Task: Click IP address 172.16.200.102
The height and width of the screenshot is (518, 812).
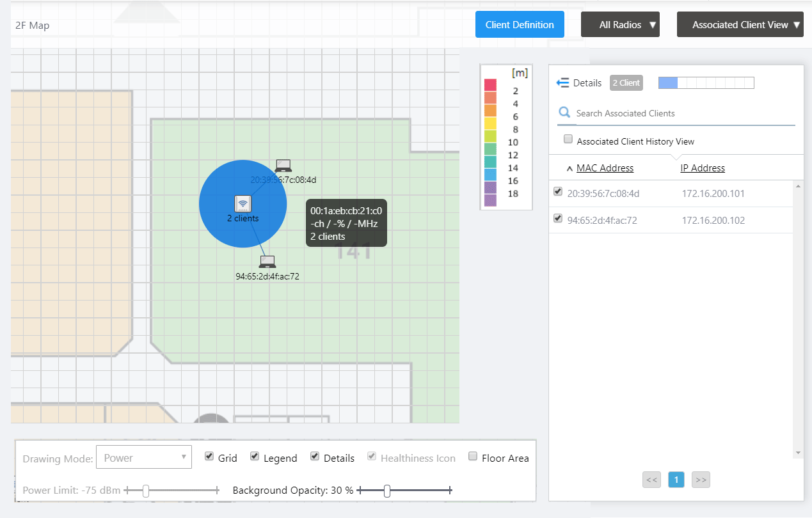Action: pyautogui.click(x=713, y=221)
